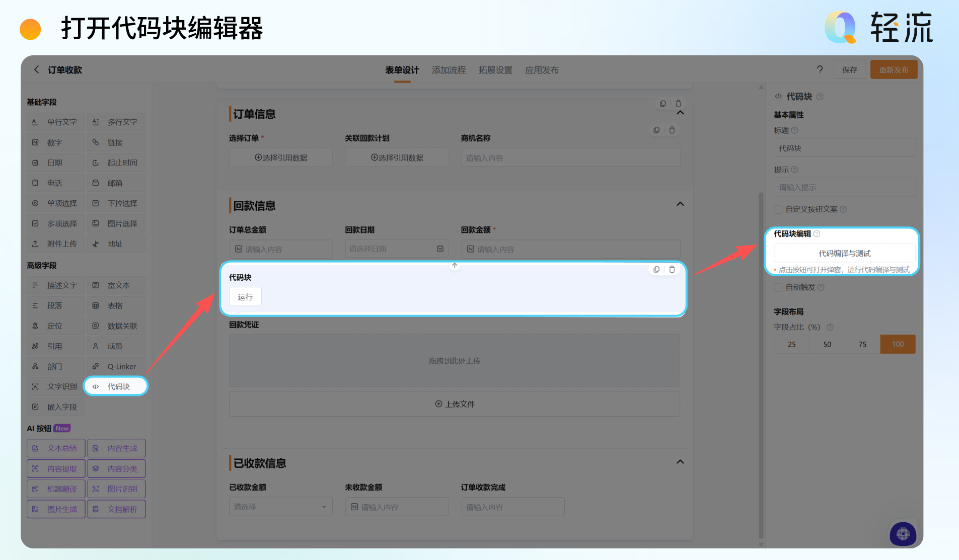
Task: Click the help icon next to 提示
Action: coord(795,170)
